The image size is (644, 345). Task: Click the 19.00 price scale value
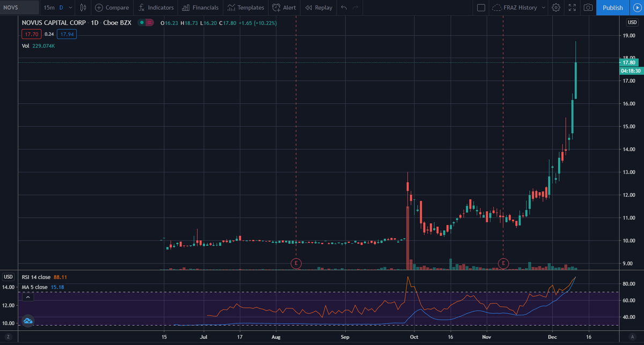point(629,35)
